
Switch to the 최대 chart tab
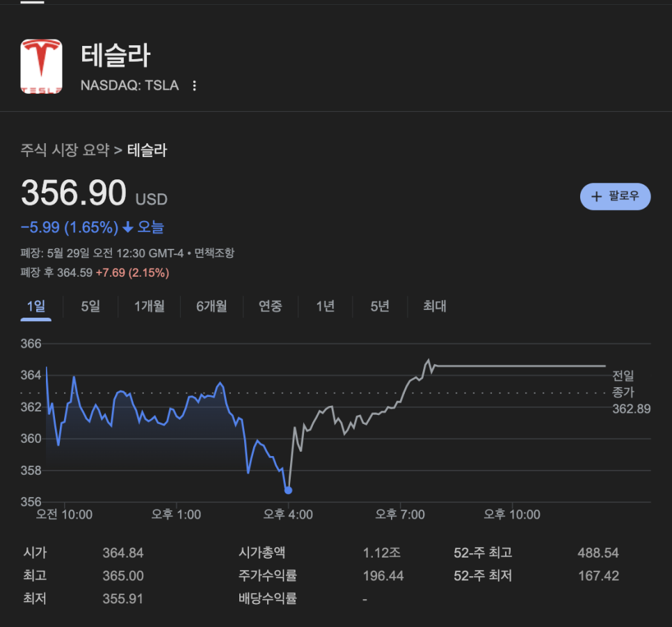pyautogui.click(x=435, y=307)
